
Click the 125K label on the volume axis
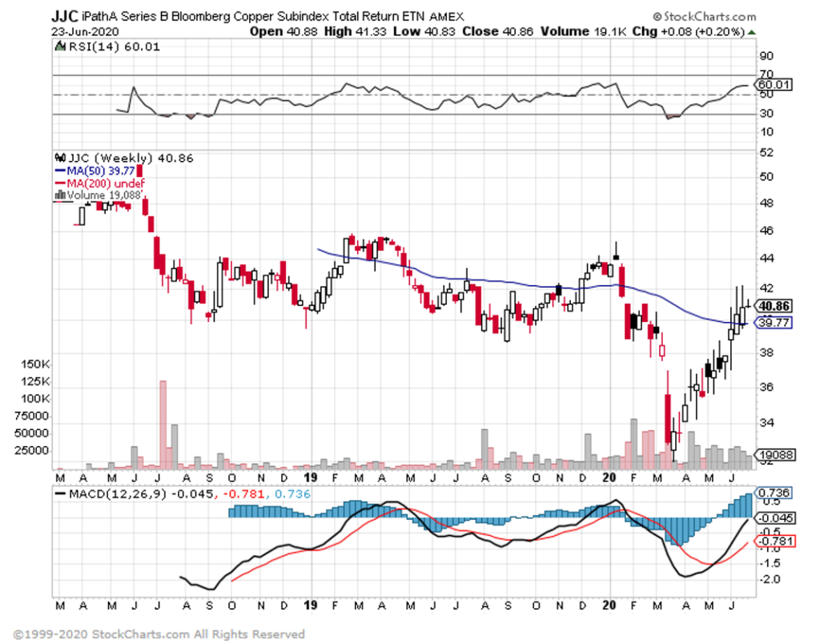tap(36, 381)
